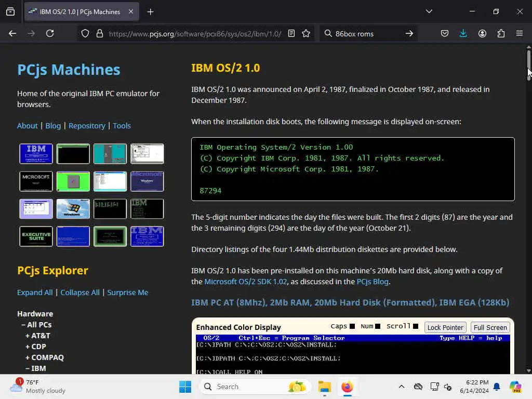532x399 pixels.
Task: Open the weather widget showing 76°F
Action: (38, 387)
